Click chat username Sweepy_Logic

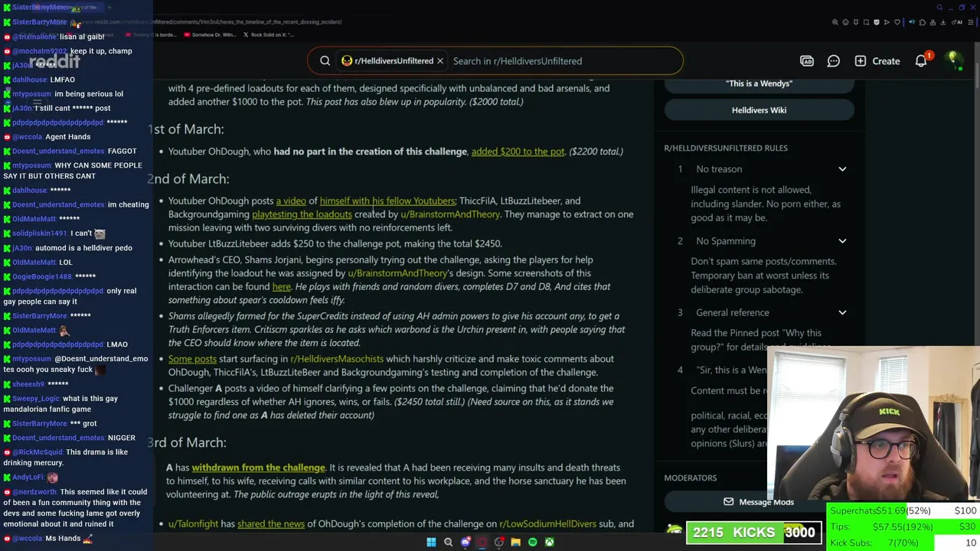click(36, 399)
